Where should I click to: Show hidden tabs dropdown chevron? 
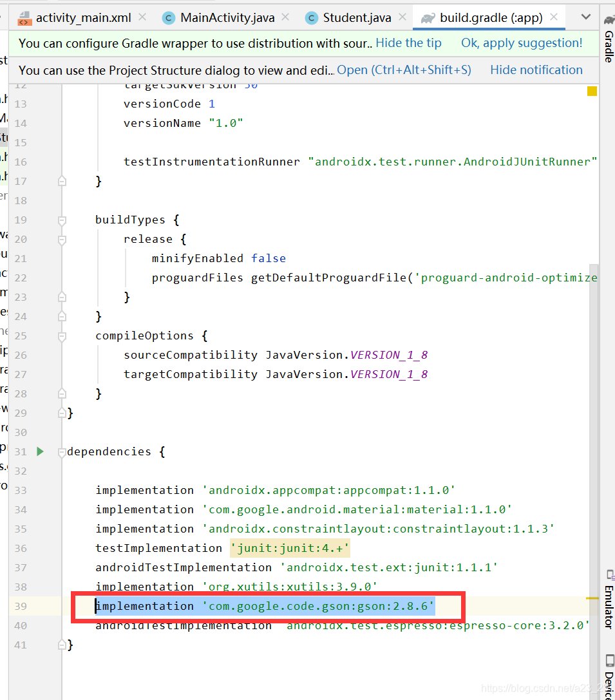point(586,17)
